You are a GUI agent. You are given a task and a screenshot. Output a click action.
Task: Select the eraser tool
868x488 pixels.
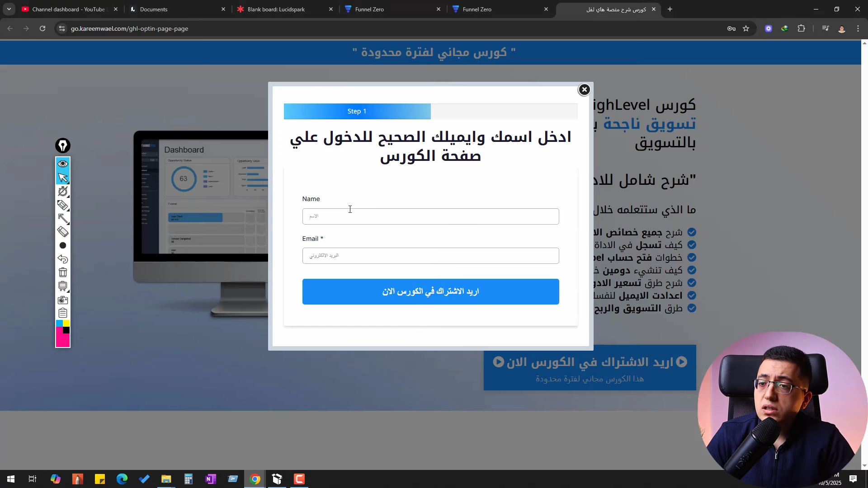coord(63,232)
